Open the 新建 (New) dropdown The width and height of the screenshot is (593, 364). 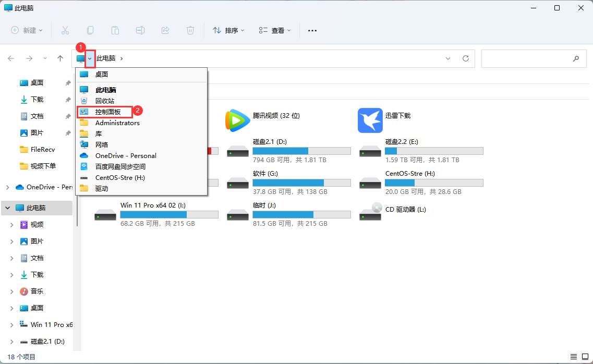[x=27, y=30]
